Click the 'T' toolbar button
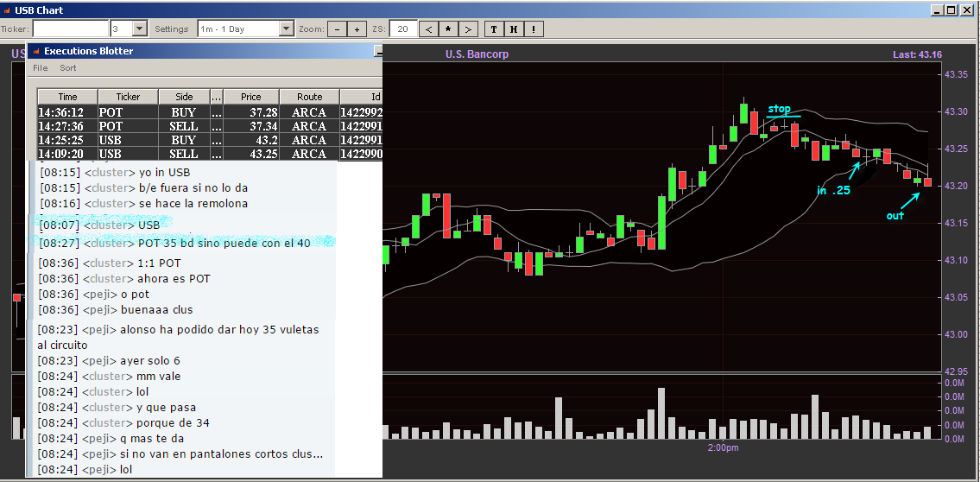The image size is (980, 482). pos(494,29)
